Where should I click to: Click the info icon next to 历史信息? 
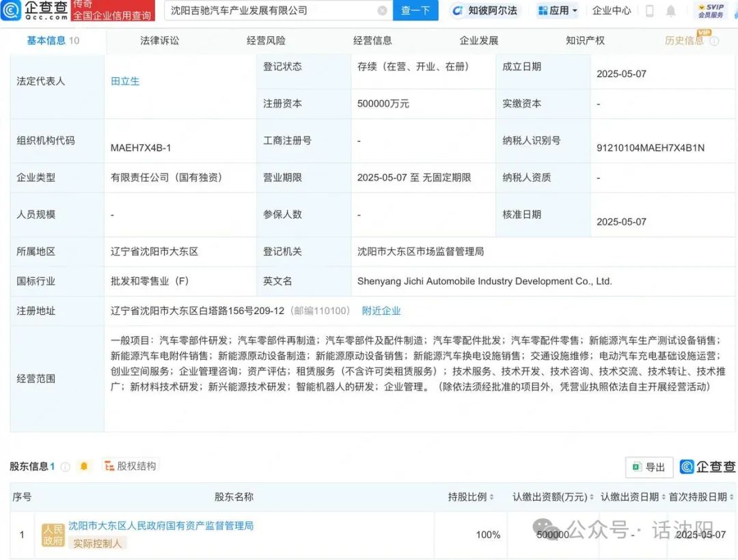(714, 41)
